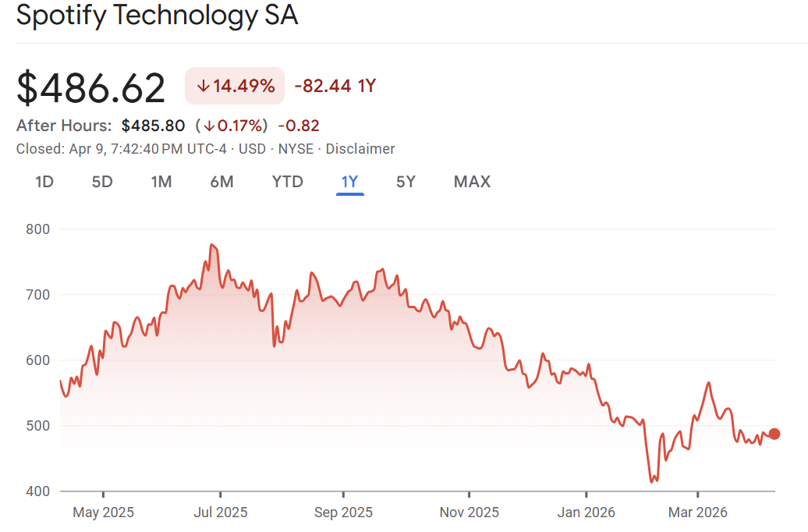Click the $486.62 current price
The height and width of the screenshot is (532, 808).
point(91,87)
